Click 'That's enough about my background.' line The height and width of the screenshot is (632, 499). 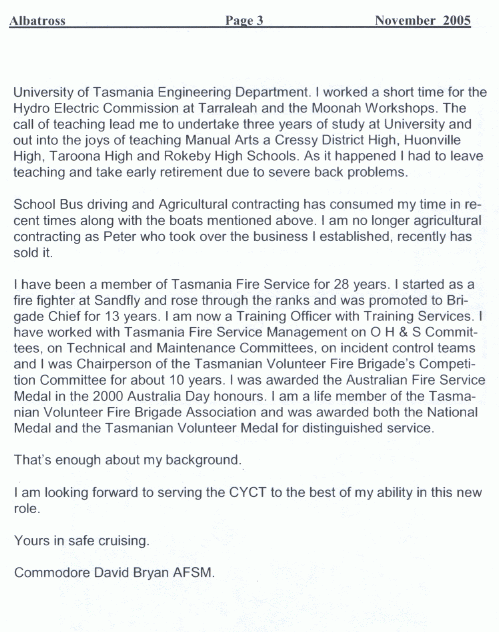(128, 460)
